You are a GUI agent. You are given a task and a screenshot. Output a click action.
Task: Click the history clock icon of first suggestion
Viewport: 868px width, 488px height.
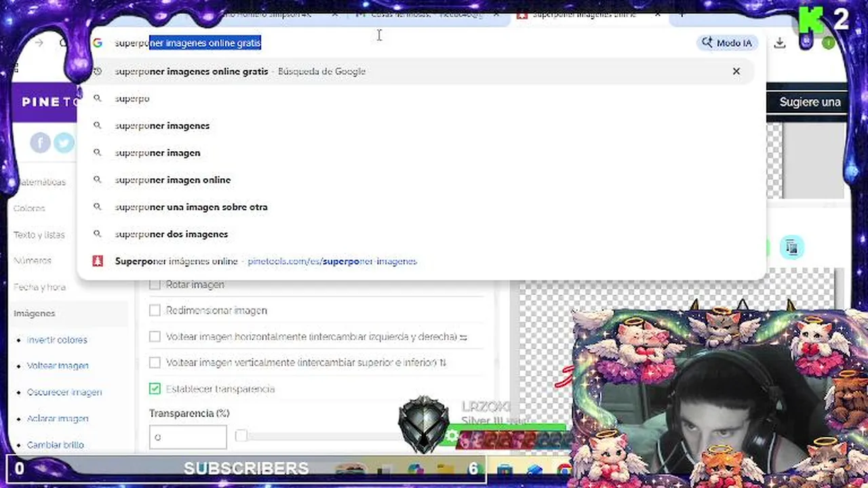pyautogui.click(x=98, y=71)
